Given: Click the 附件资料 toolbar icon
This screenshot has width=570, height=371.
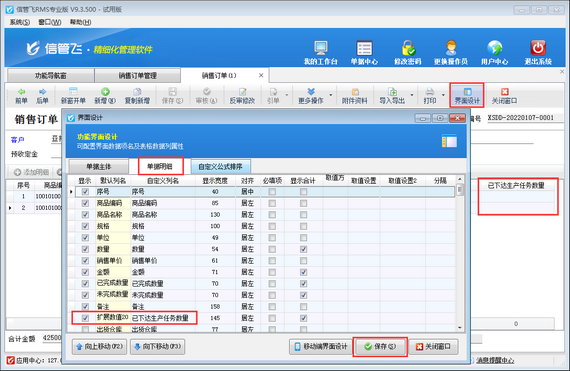Looking at the screenshot, I should point(354,96).
